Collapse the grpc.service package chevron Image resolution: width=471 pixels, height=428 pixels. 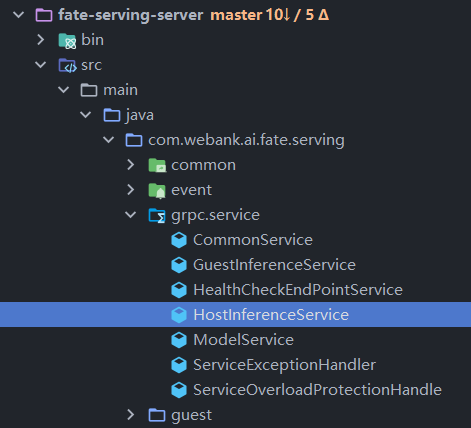tap(130, 215)
